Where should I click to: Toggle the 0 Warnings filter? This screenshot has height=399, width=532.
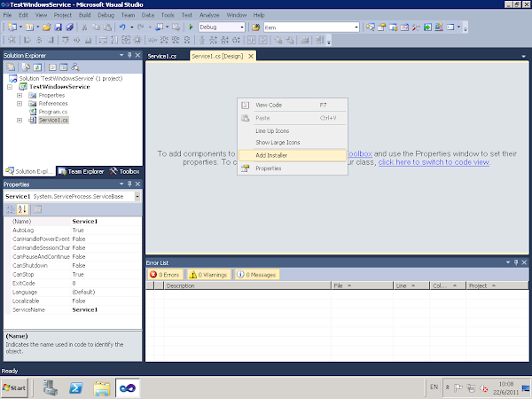208,275
